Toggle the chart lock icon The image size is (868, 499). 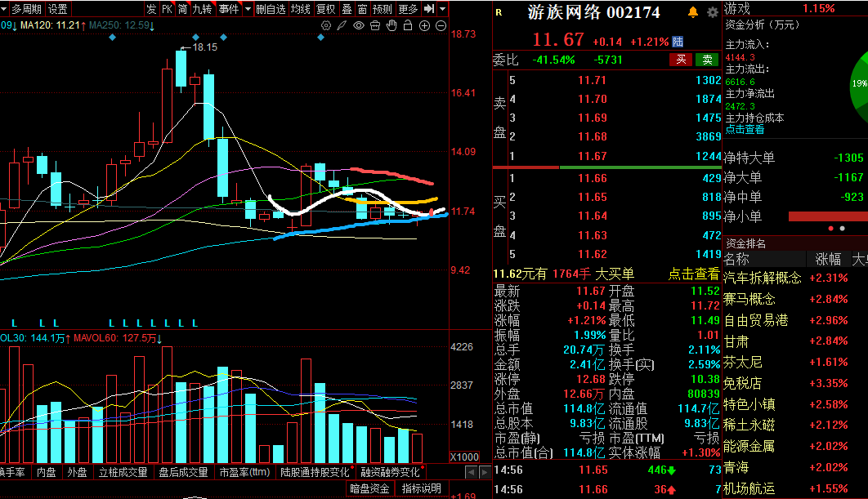(x=408, y=25)
